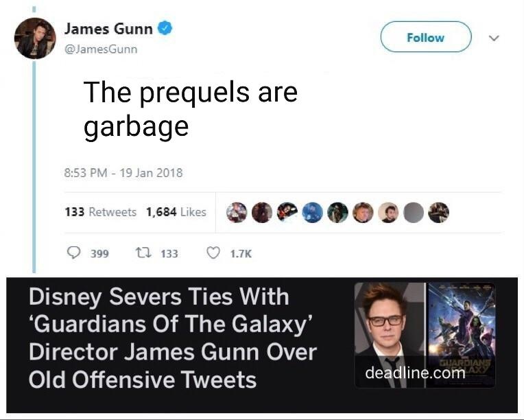Viewport: 524px width, 420px height.
Task: Click the James Gunn display name
Action: click(108, 29)
